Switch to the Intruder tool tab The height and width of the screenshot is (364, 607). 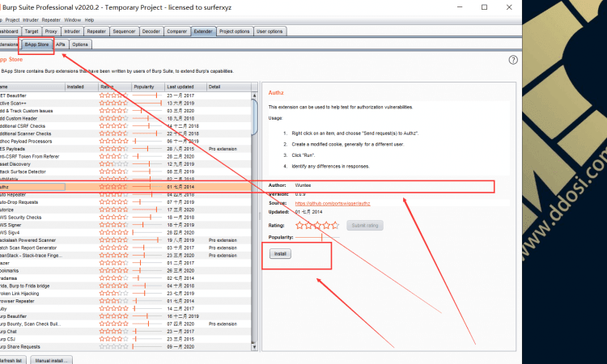(x=72, y=32)
